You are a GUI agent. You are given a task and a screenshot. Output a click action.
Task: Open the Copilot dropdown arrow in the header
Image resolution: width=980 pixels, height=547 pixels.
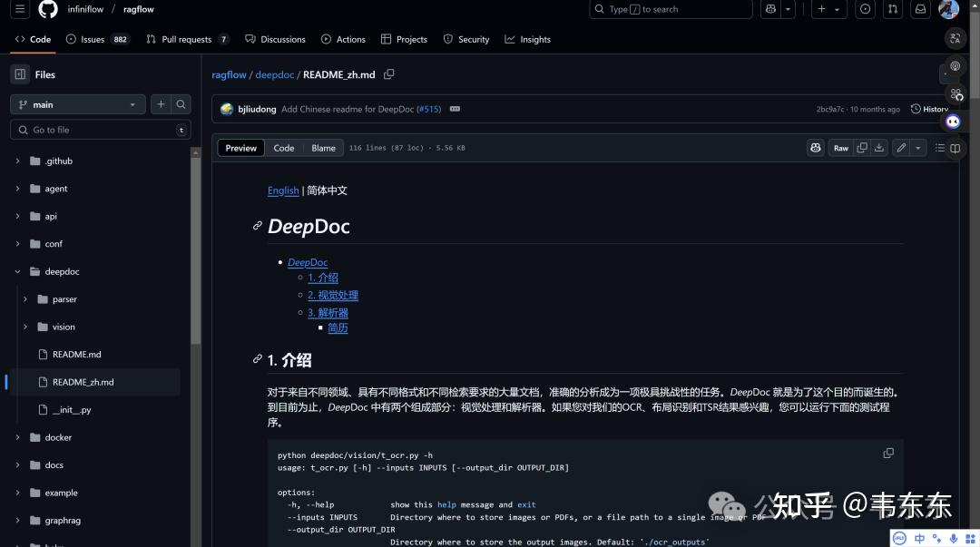click(x=788, y=9)
